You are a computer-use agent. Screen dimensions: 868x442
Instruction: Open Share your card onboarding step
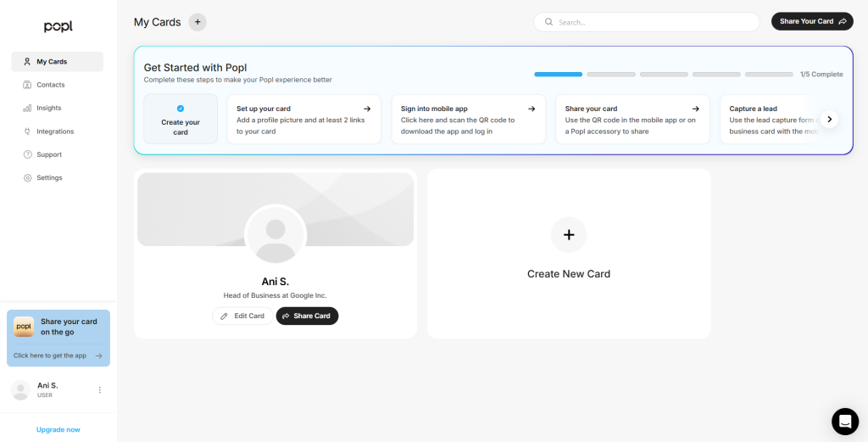click(632, 119)
